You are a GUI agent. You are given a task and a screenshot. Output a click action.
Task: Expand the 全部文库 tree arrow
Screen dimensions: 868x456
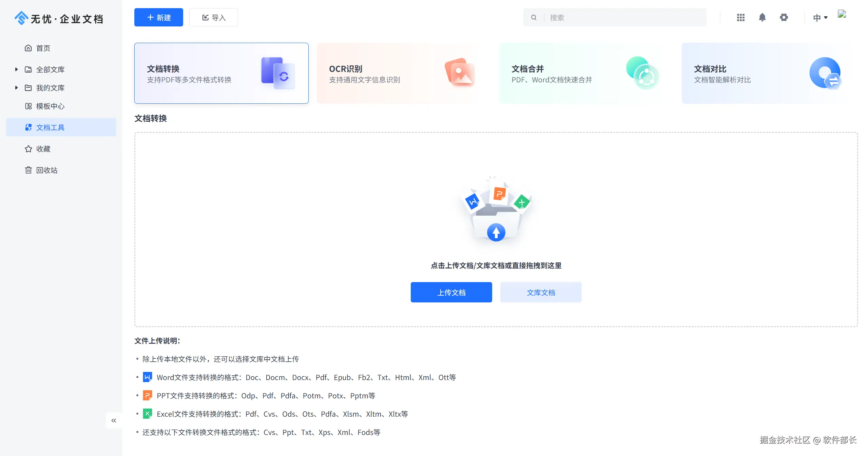[16, 70]
